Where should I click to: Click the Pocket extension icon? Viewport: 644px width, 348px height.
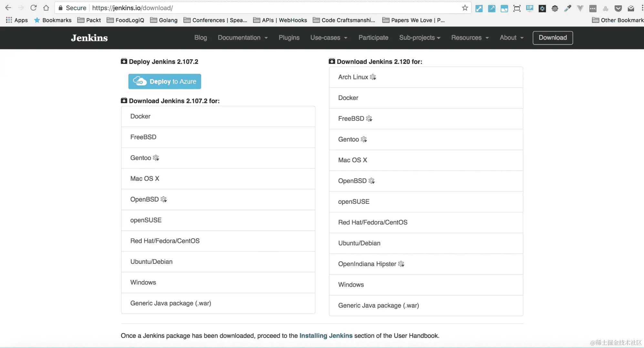(x=618, y=9)
